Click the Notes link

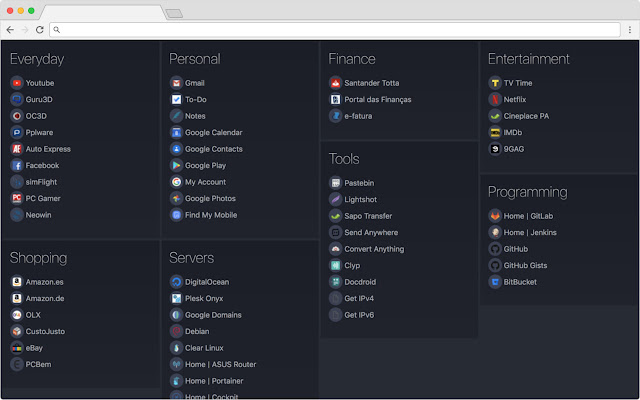[x=195, y=116]
